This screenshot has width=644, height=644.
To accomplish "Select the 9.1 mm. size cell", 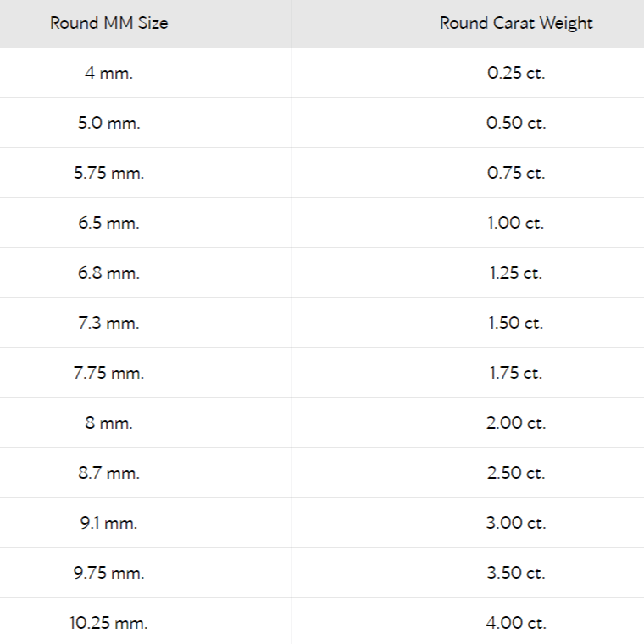I will point(108,523).
